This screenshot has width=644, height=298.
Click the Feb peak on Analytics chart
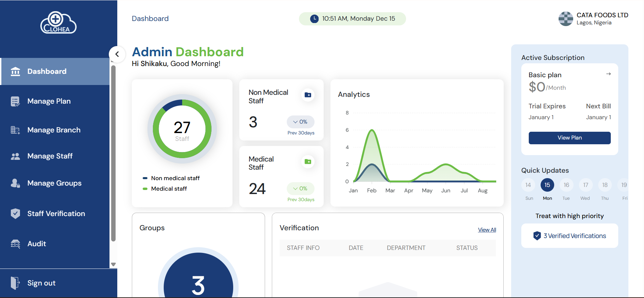pyautogui.click(x=372, y=130)
